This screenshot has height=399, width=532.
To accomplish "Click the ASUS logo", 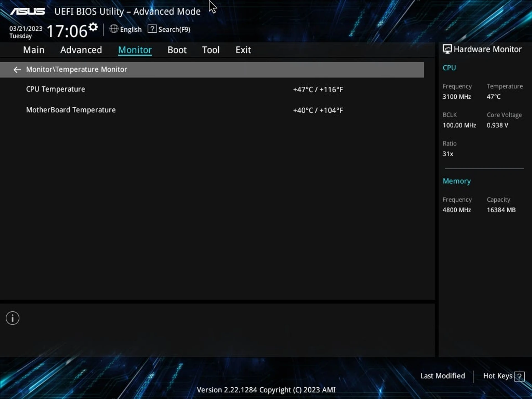I will click(x=27, y=11).
